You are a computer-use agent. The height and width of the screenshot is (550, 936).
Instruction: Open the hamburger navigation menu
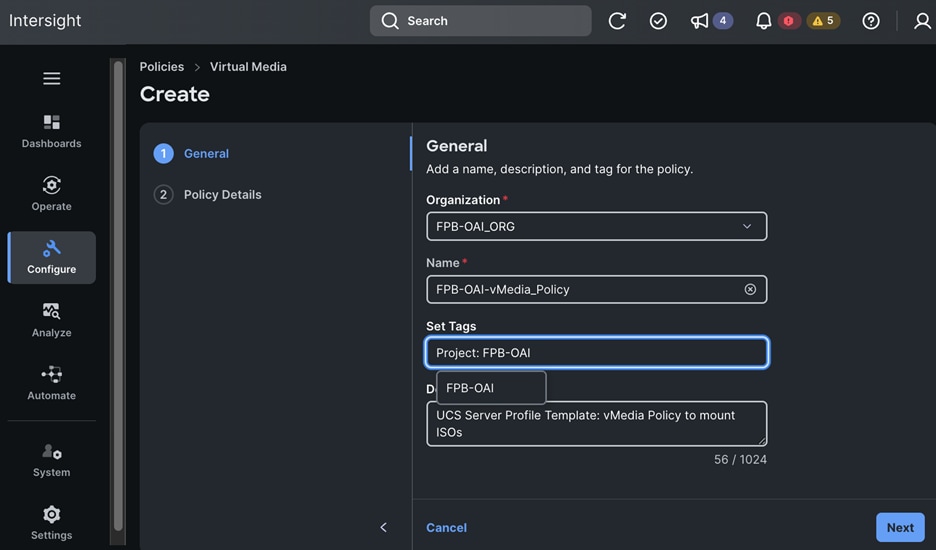coord(51,78)
